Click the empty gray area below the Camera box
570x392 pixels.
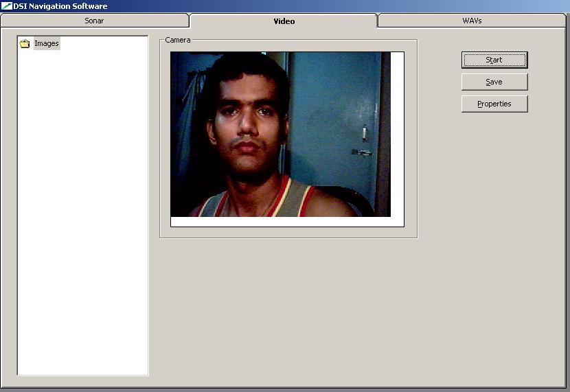288,309
